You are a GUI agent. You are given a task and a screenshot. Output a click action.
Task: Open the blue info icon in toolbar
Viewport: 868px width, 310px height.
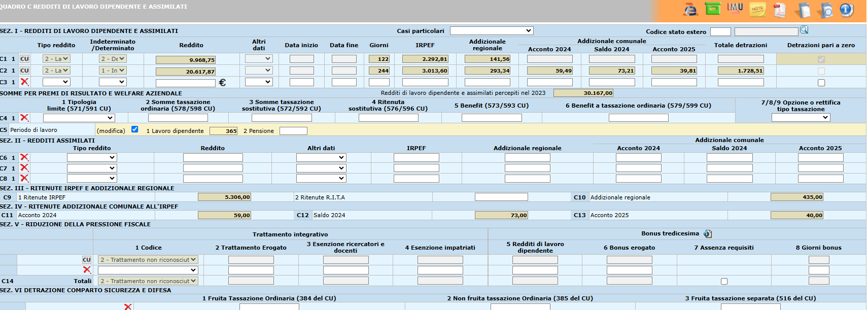tap(846, 10)
